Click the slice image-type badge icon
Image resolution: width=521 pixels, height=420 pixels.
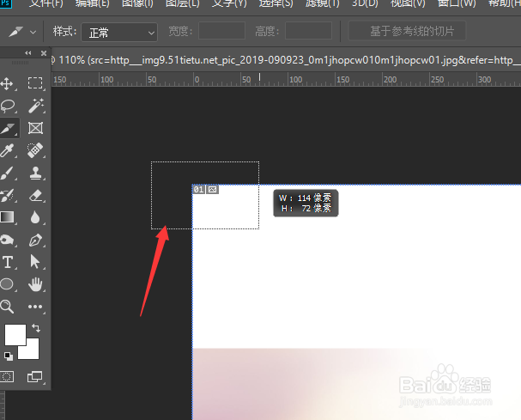point(212,190)
